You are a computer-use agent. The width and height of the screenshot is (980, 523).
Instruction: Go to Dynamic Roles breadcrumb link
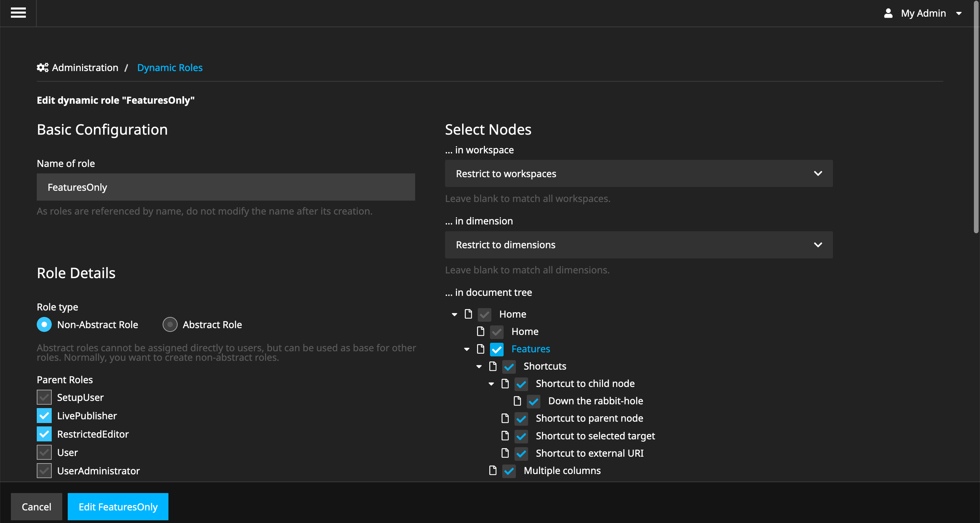pyautogui.click(x=170, y=68)
